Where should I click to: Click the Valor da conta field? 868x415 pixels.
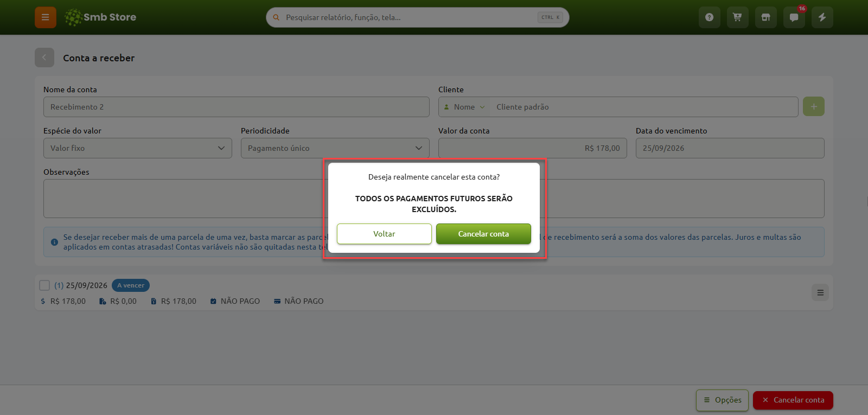click(x=533, y=148)
